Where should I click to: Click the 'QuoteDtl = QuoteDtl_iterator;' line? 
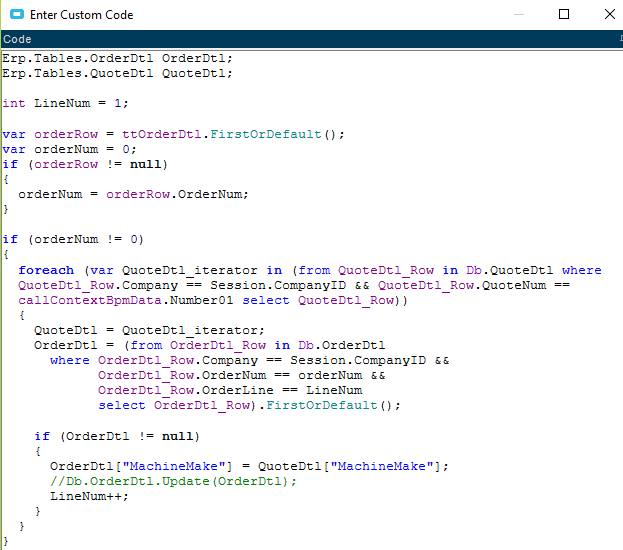149,331
